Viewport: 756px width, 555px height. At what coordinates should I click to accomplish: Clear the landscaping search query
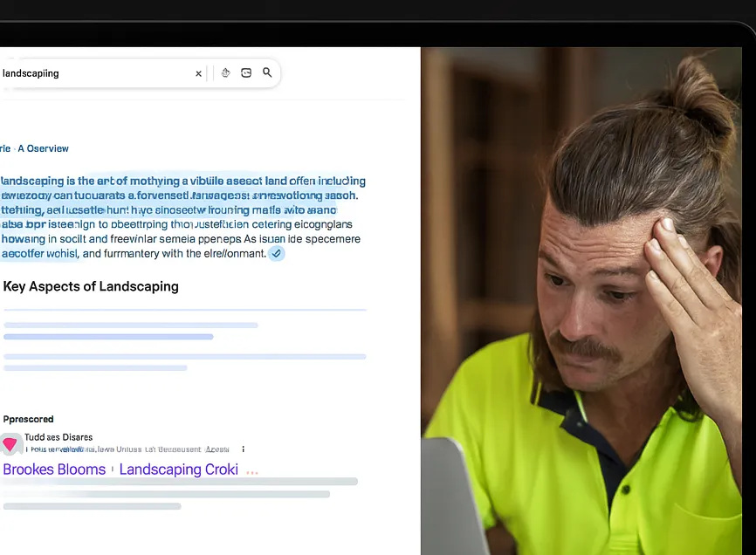[198, 73]
